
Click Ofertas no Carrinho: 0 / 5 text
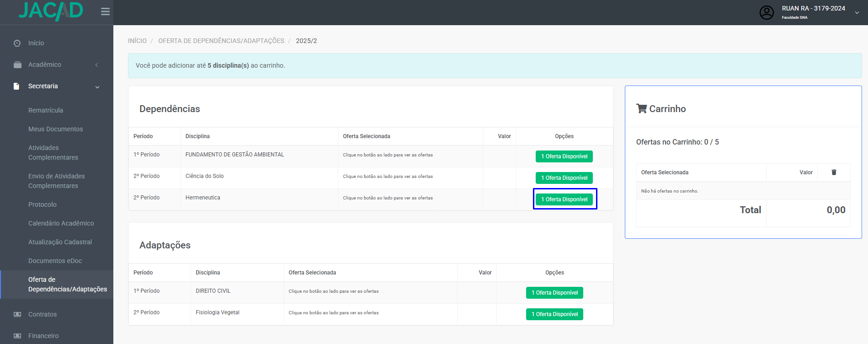pos(677,142)
